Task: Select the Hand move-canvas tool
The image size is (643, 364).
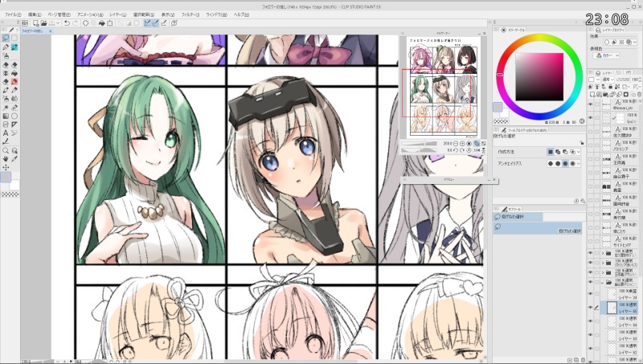Action: tap(6, 158)
